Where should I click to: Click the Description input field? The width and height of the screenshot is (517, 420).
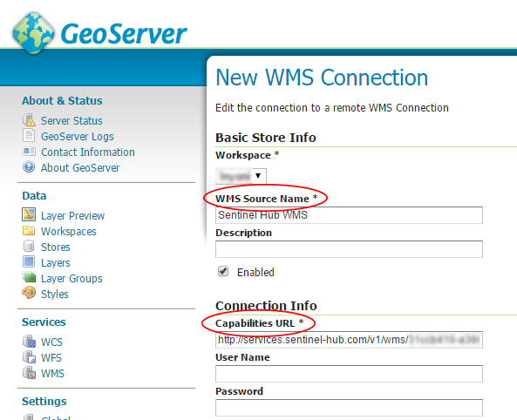tap(349, 249)
